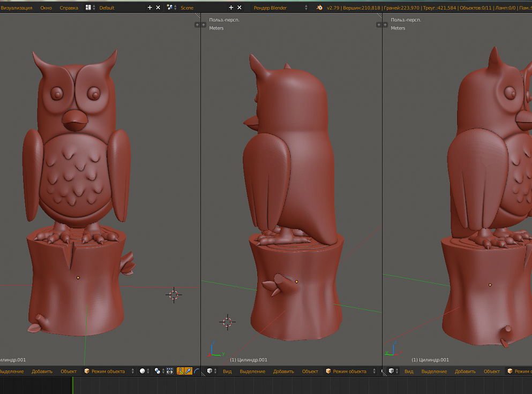Open the Рендер Blender engine dropdown
Screen dimensions: 532x394
click(x=280, y=8)
